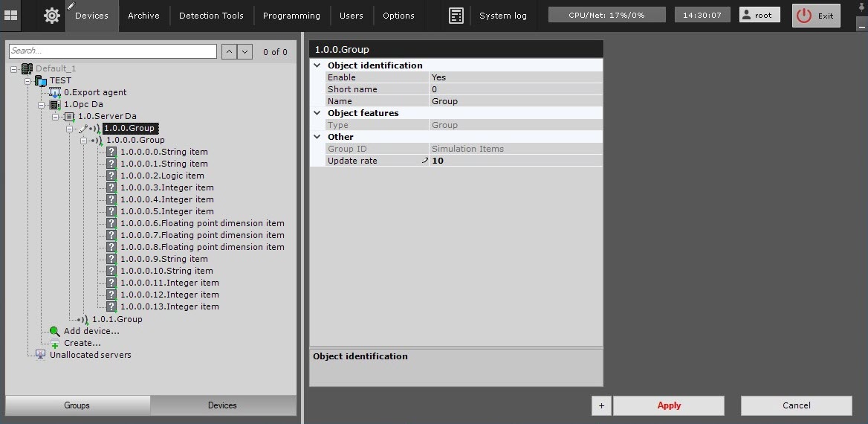The height and width of the screenshot is (424, 868).
Task: Collapse the 1.0.0.0.Group tree node
Action: coord(84,140)
